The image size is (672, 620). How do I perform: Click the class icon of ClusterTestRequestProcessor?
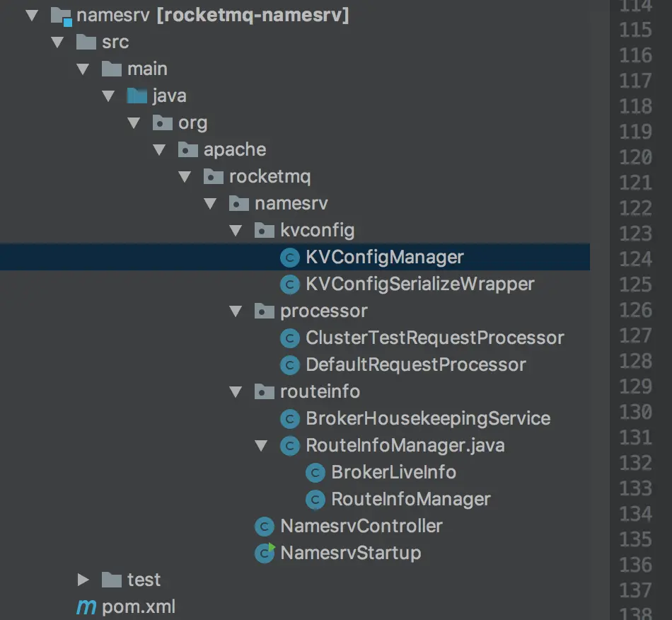290,338
